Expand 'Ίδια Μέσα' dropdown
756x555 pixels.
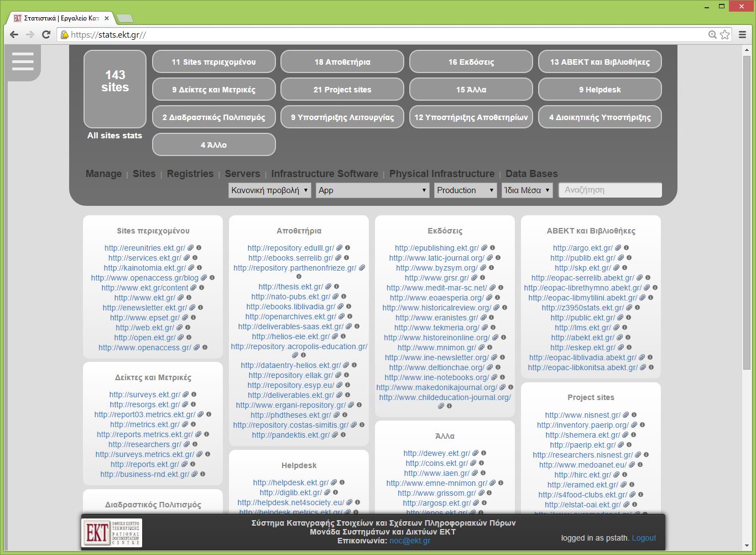click(x=527, y=190)
